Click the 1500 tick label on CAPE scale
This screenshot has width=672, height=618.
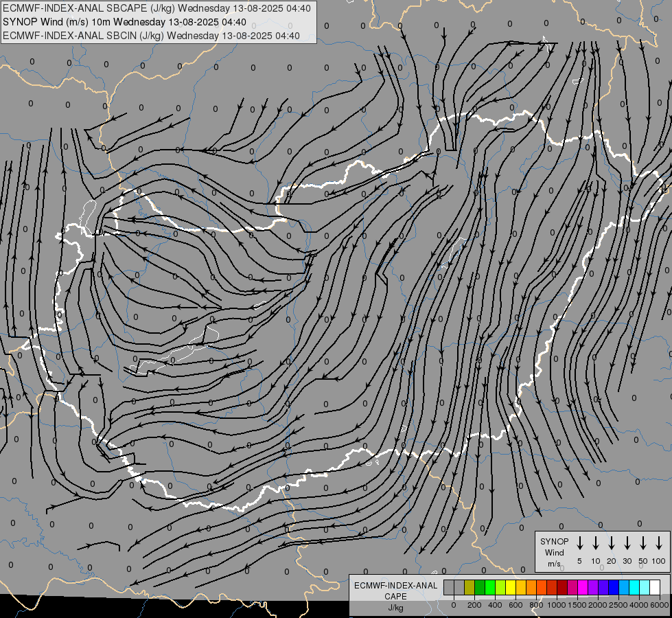pos(577,605)
